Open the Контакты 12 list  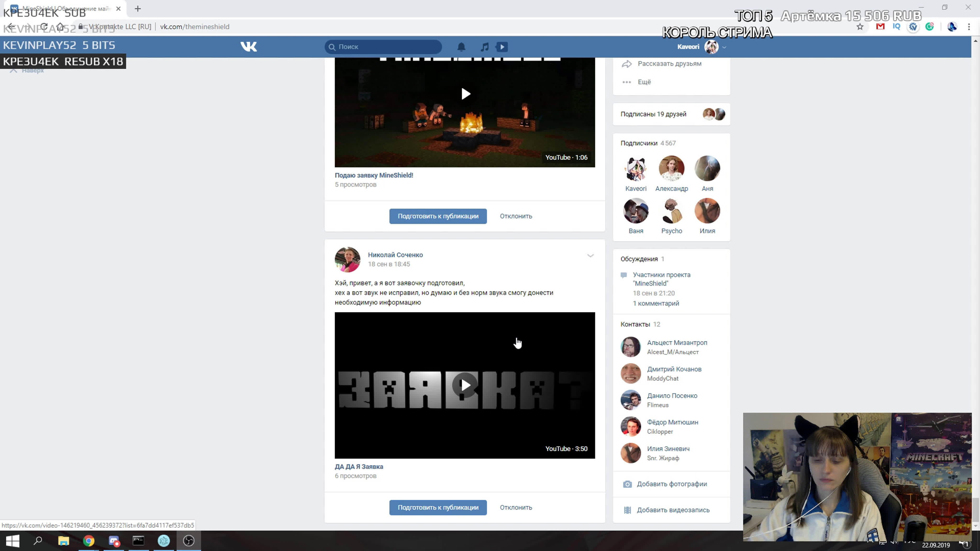pyautogui.click(x=640, y=324)
